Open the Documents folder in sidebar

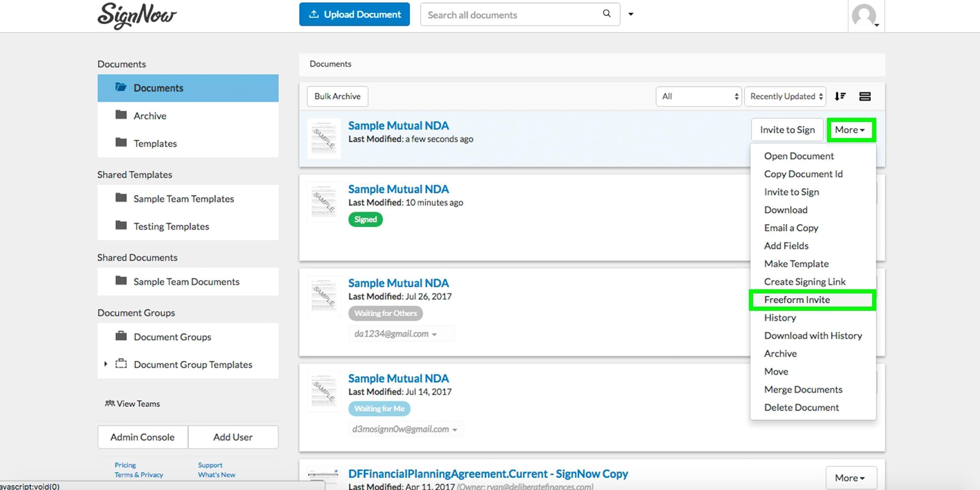point(188,88)
